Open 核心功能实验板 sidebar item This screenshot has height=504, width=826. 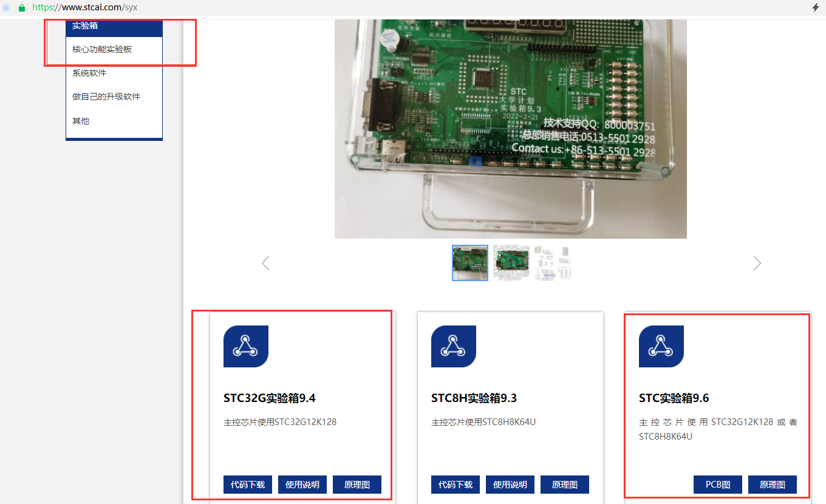114,49
